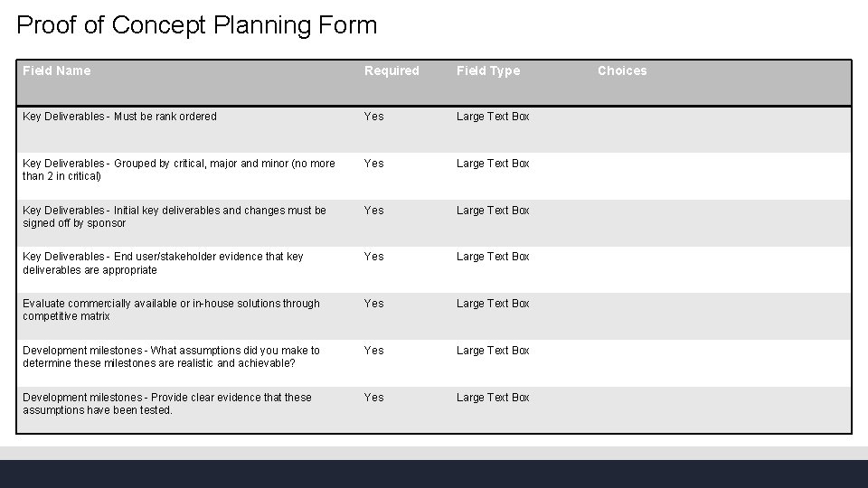Click the Proof of Concept Planning Form title
Viewport: 868px width, 488px height.
tap(197, 25)
